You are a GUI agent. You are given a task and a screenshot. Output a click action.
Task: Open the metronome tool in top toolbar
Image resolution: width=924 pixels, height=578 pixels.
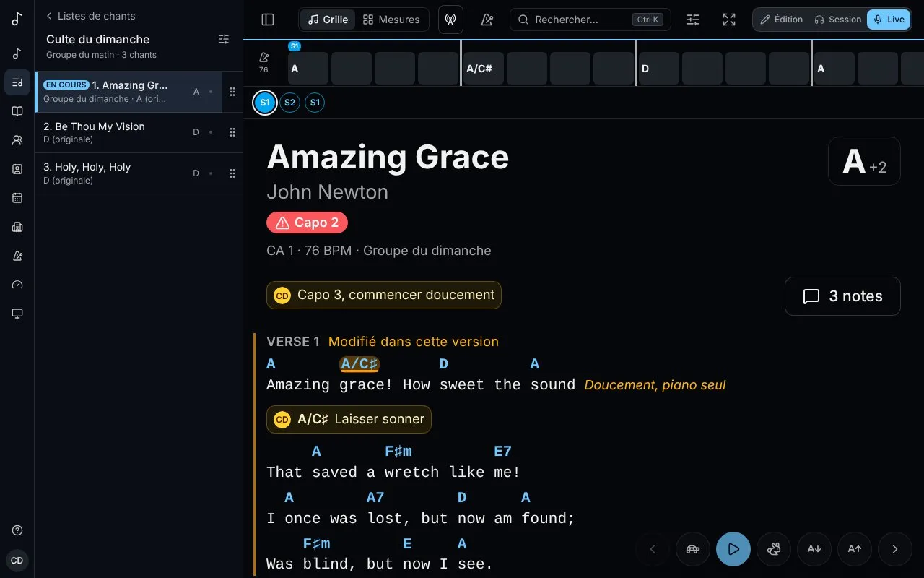point(487,20)
